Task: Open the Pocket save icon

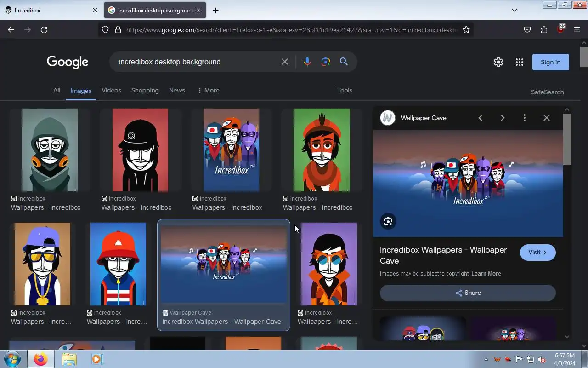Action: (527, 29)
